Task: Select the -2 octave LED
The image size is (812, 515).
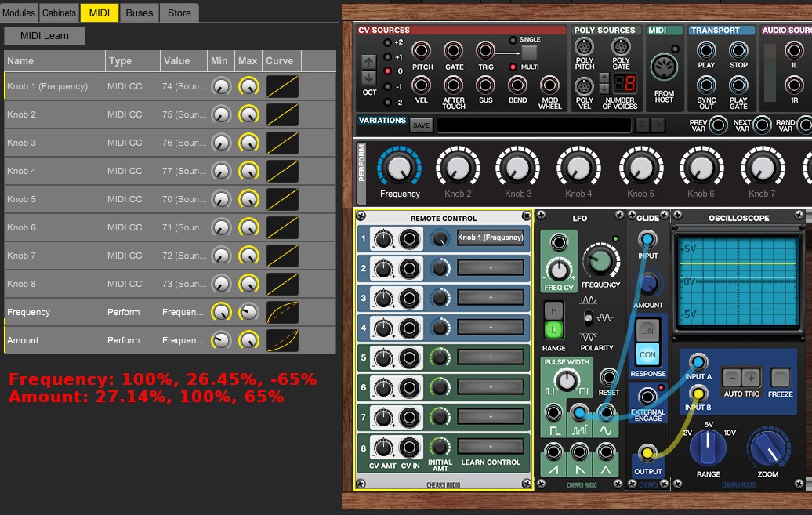Action: pos(387,102)
